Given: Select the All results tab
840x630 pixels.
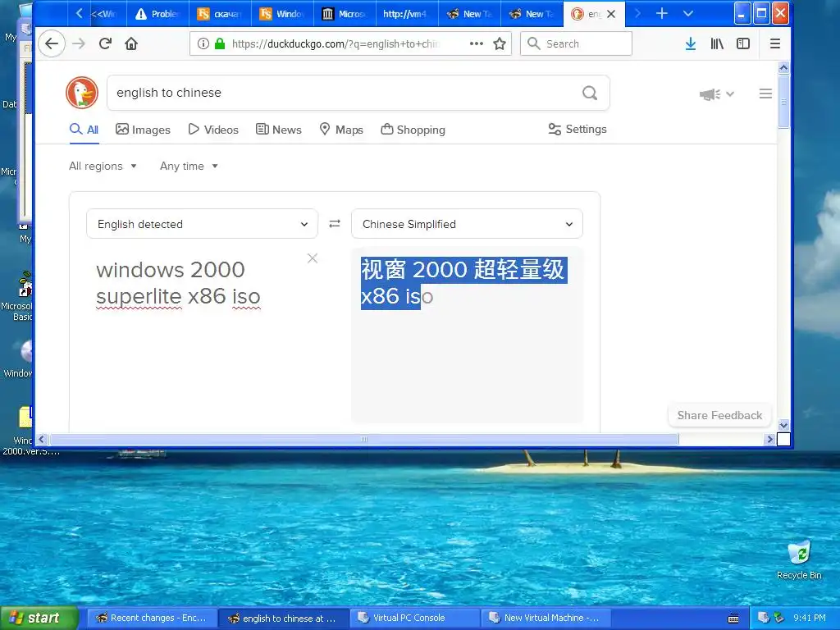Looking at the screenshot, I should point(84,130).
